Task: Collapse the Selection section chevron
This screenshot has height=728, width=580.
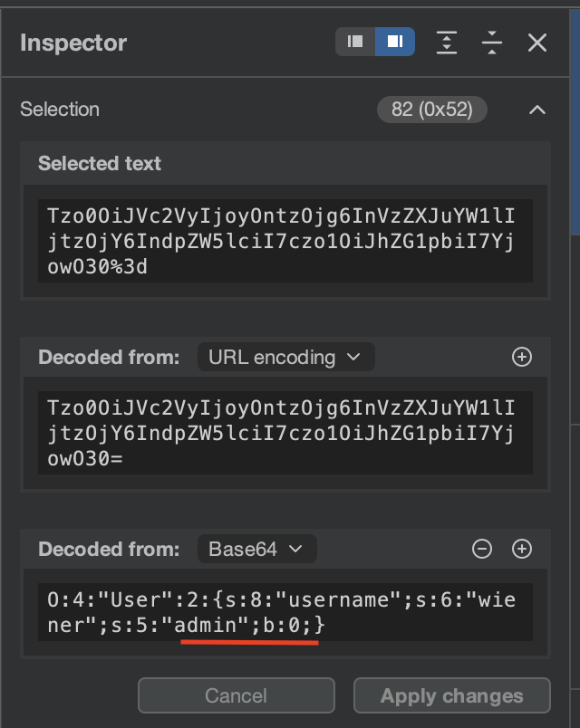Action: tap(537, 110)
